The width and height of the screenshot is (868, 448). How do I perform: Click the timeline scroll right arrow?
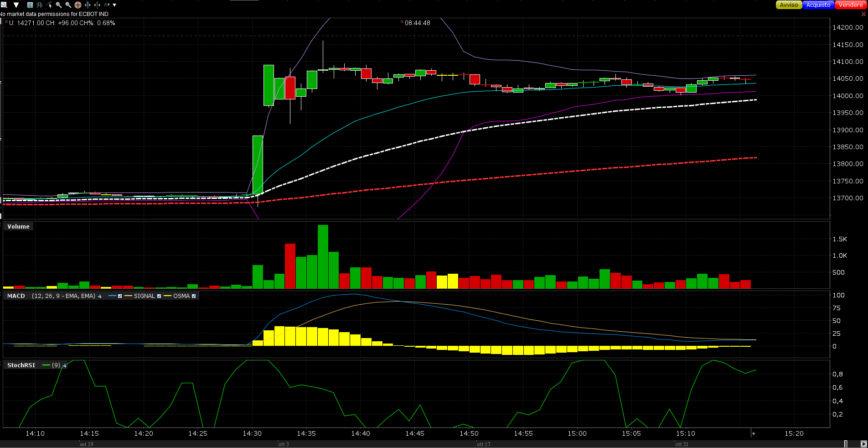tap(863, 444)
